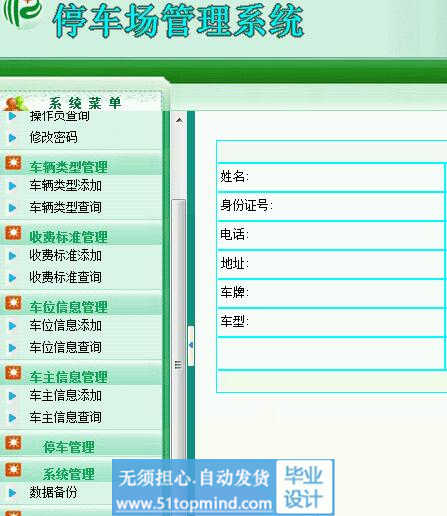Expand the 系统管理 menu section
The height and width of the screenshot is (516, 447).
(69, 474)
